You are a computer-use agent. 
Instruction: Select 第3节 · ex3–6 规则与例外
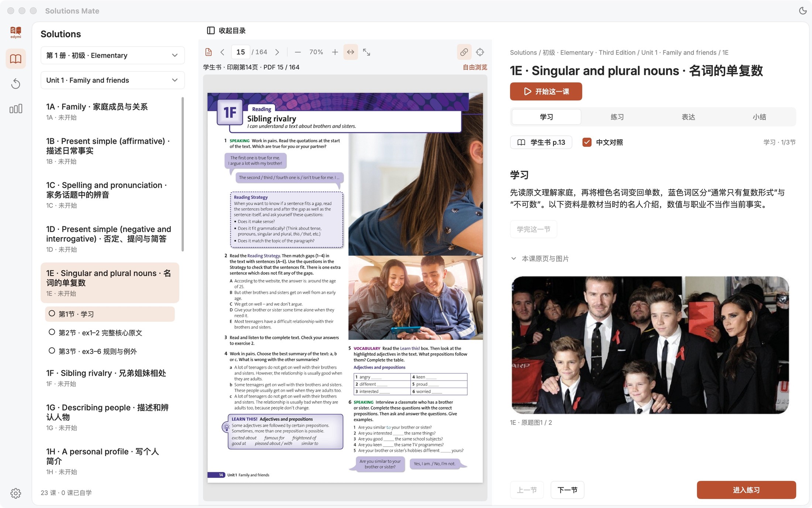click(x=110, y=351)
